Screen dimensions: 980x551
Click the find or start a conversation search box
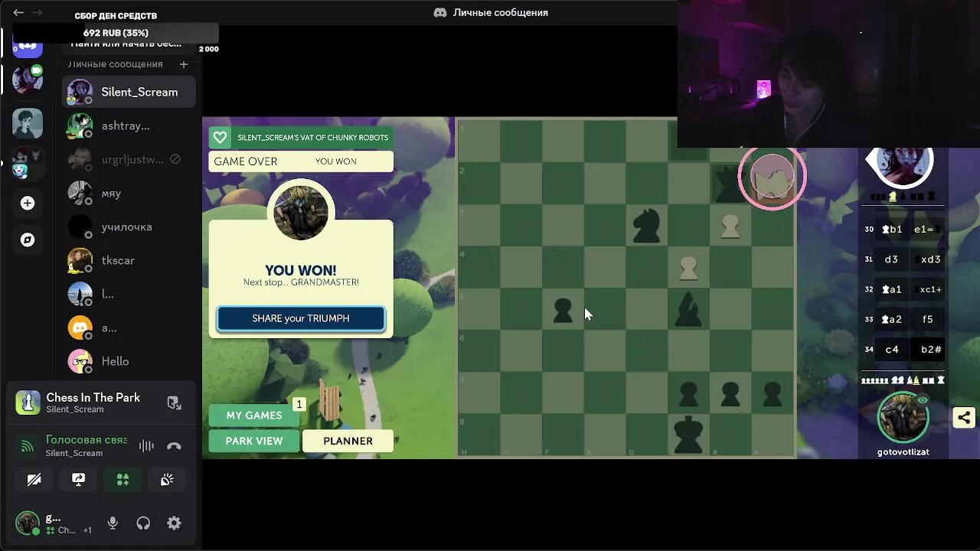coord(125,44)
